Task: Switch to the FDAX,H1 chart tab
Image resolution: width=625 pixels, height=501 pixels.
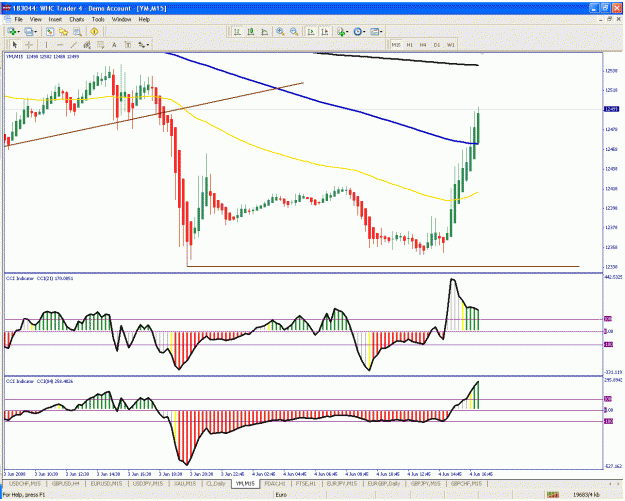Action: (275, 483)
